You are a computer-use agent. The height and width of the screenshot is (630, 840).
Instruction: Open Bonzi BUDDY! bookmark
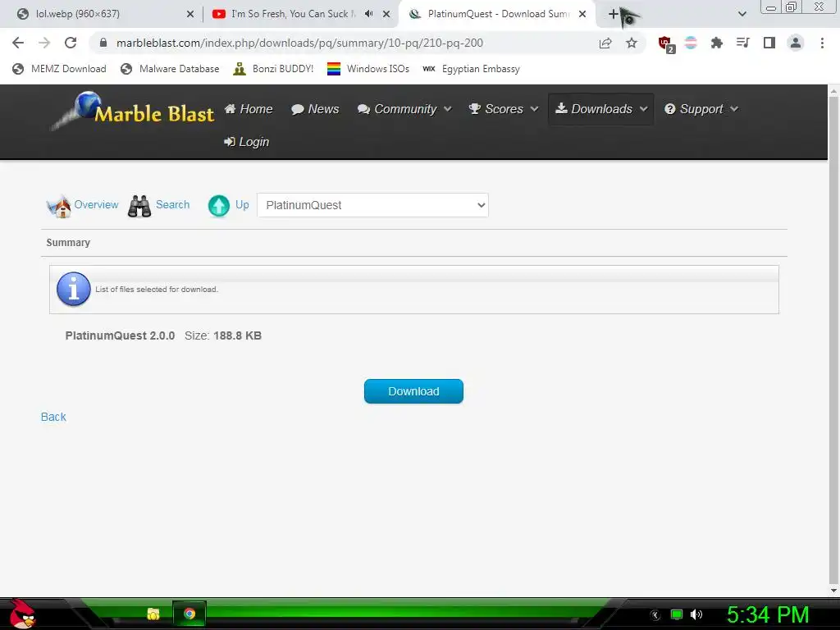(x=274, y=69)
